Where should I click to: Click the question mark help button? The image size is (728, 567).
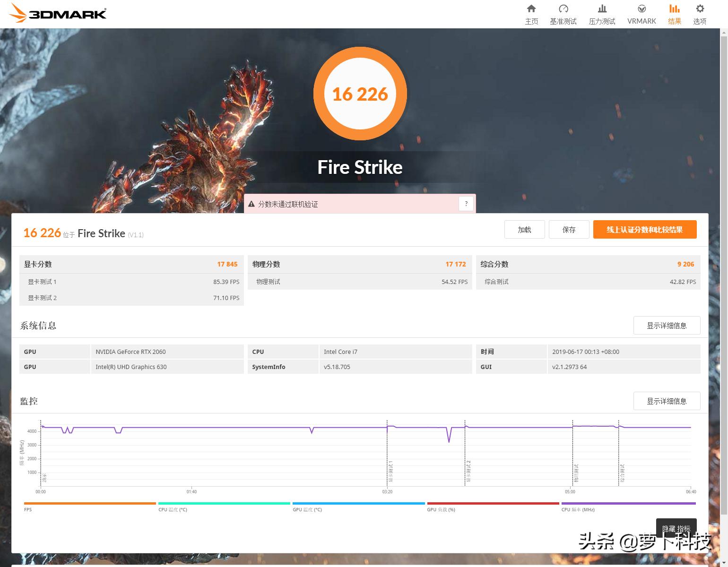tap(466, 204)
